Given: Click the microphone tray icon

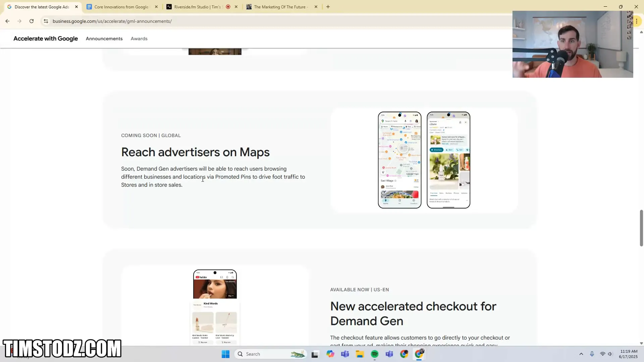Looking at the screenshot, I should 592,354.
